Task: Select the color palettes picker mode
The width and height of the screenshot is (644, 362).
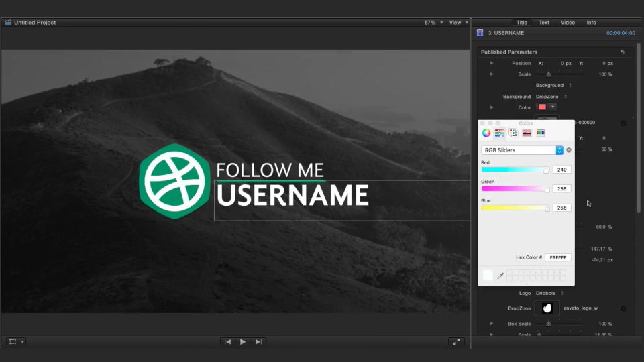Action: 513,133
